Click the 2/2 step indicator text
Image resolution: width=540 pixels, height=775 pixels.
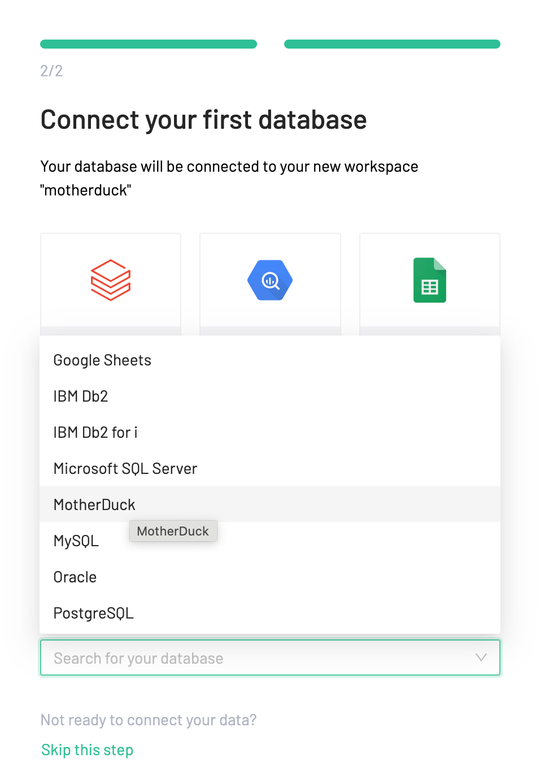pyautogui.click(x=51, y=71)
